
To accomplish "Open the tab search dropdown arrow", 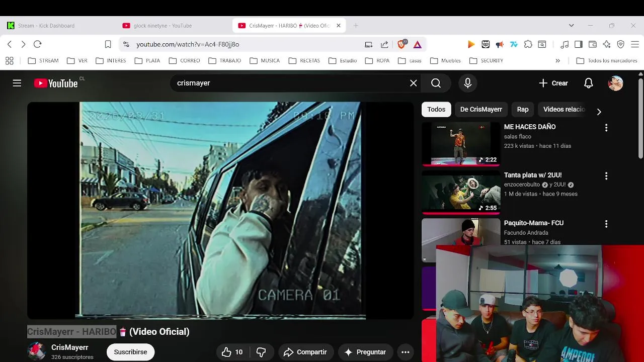I will [571, 26].
